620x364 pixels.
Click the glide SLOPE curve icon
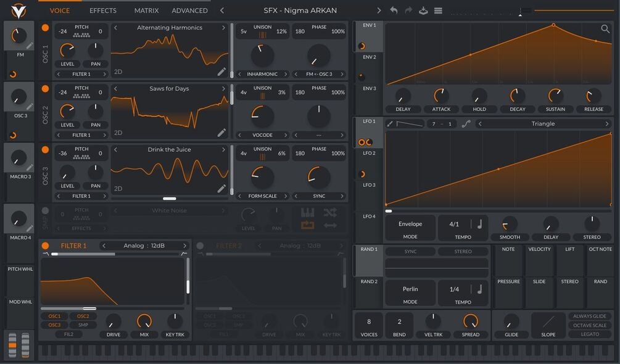(x=548, y=321)
